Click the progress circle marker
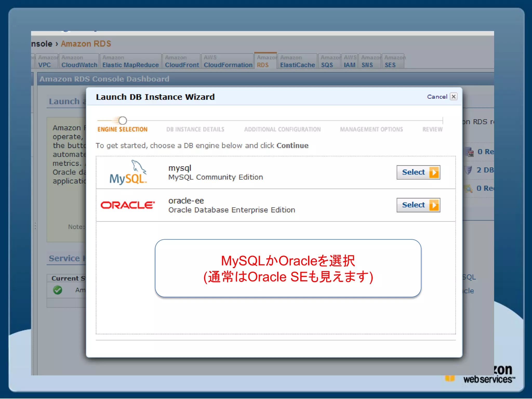 tap(123, 121)
